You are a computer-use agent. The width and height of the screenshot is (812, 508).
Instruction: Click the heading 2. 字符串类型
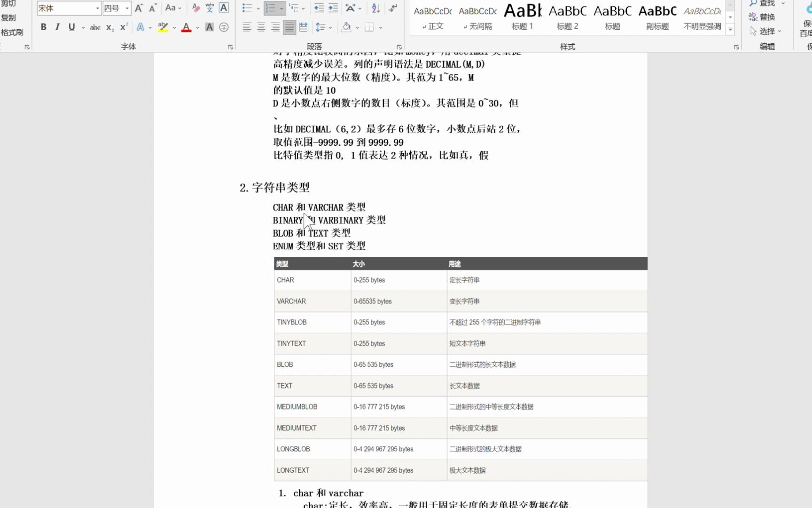point(274,188)
